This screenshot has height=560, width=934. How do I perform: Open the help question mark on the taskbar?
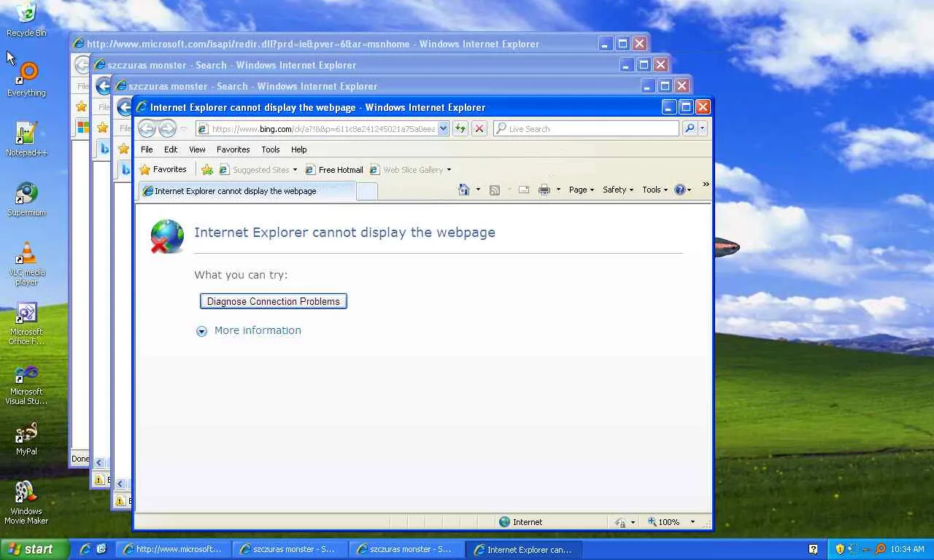click(x=814, y=549)
